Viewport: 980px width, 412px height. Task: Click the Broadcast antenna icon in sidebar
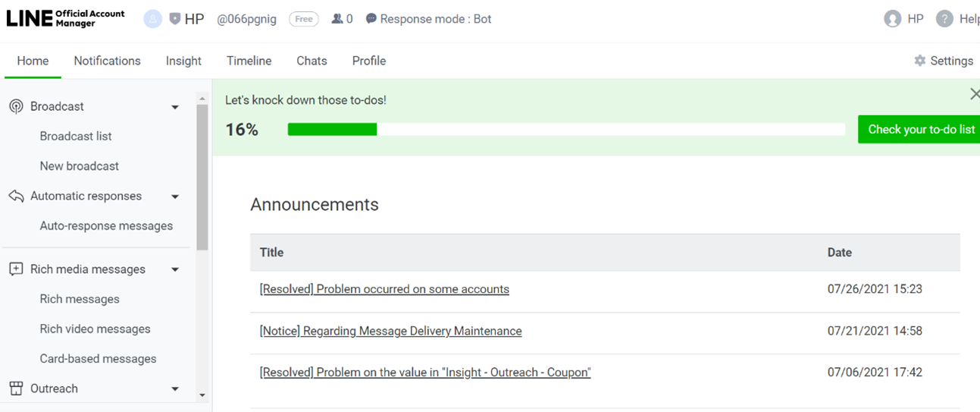point(16,106)
